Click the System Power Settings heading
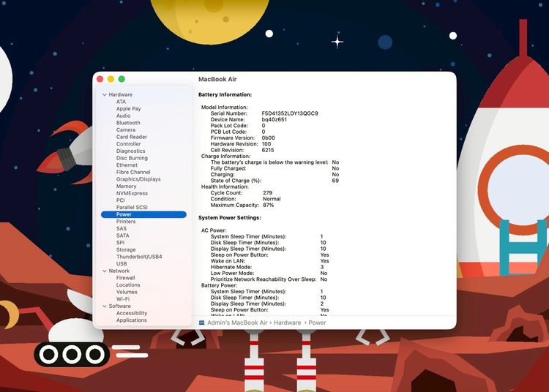549x392 pixels. 230,218
